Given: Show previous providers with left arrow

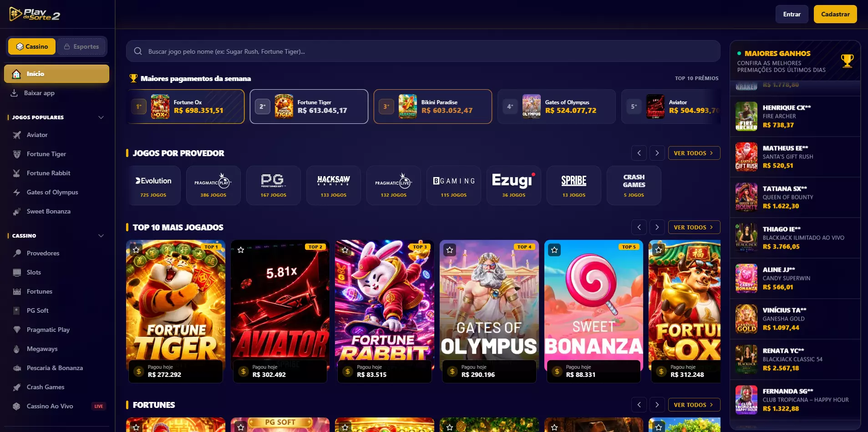Looking at the screenshot, I should [x=639, y=153].
